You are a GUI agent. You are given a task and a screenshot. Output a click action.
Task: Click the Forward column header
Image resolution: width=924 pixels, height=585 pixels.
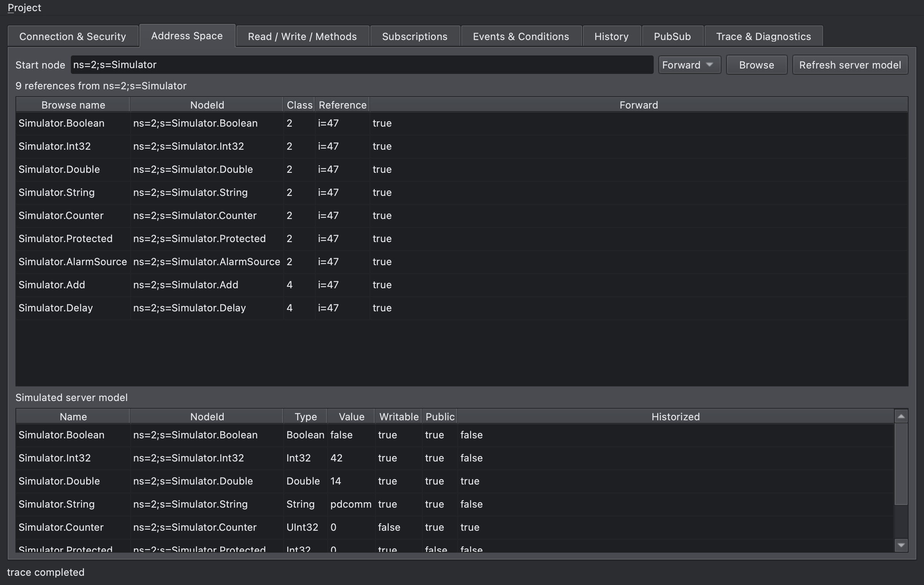pos(639,105)
